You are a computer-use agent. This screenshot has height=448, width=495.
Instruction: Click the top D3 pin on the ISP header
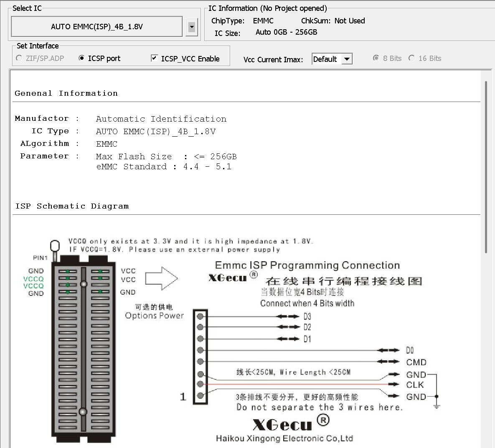(201, 316)
